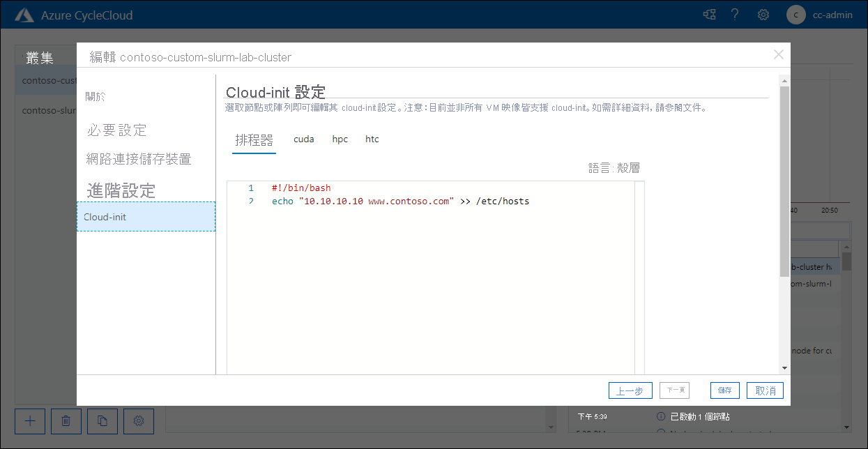The height and width of the screenshot is (449, 868).
Task: Open the Cloud-init settings section
Action: [105, 217]
